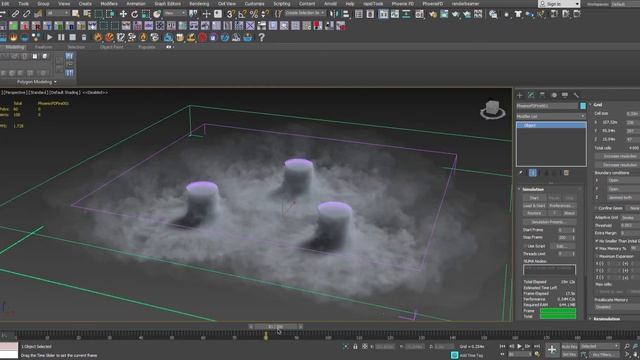Click the Decrease resolution button
Viewport: 640px width, 360px height.
pyautogui.click(x=618, y=165)
